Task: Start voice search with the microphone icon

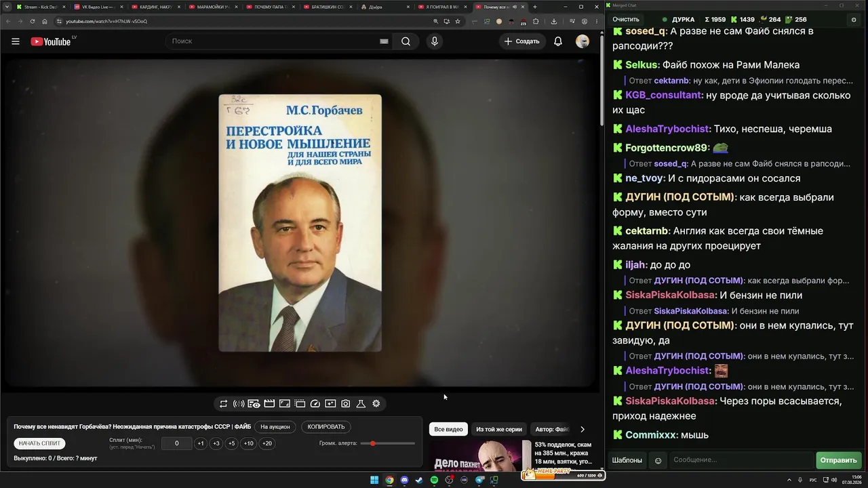Action: [435, 41]
